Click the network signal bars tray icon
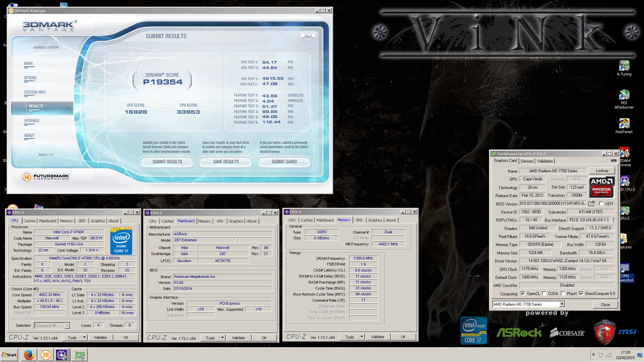This screenshot has width=644, height=362. [x=608, y=355]
